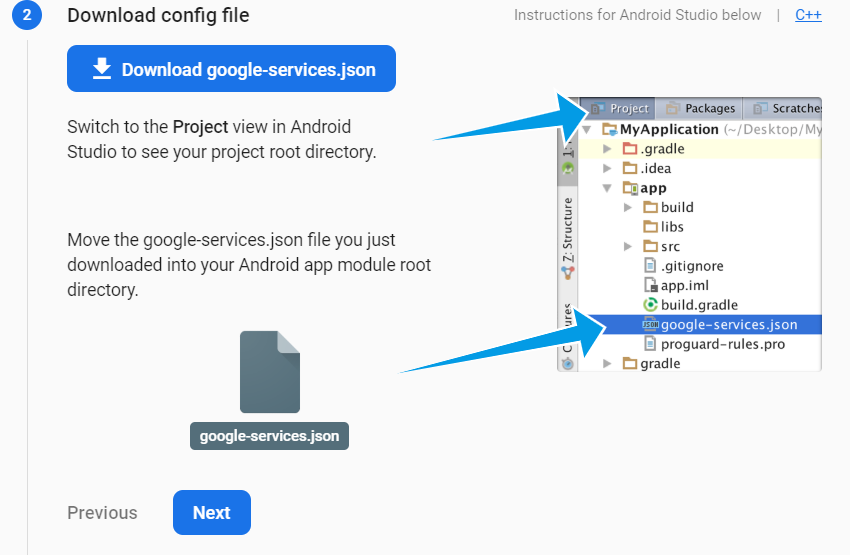Collapse the app folder arrow
This screenshot has width=850, height=555.
click(x=607, y=188)
